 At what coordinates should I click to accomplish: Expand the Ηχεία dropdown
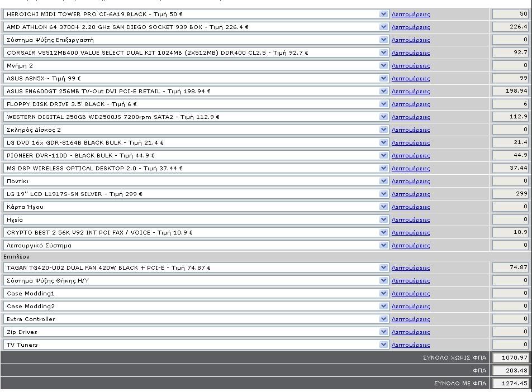click(196, 220)
